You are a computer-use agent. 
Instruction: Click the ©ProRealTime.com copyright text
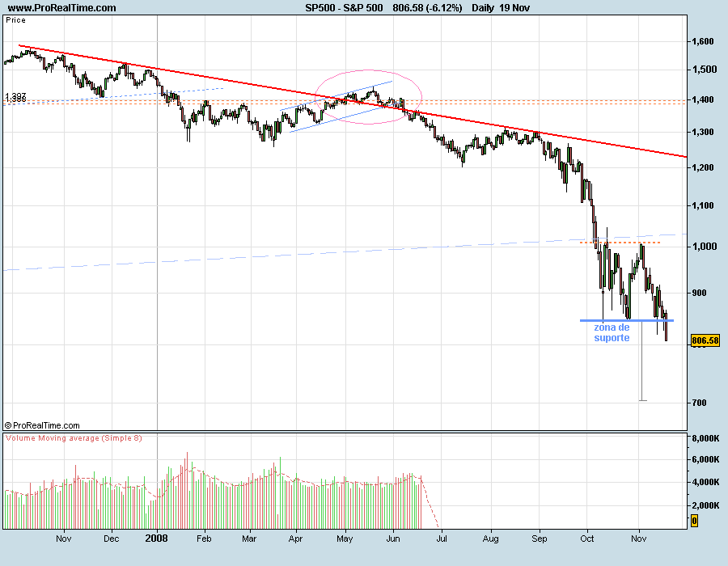point(42,425)
